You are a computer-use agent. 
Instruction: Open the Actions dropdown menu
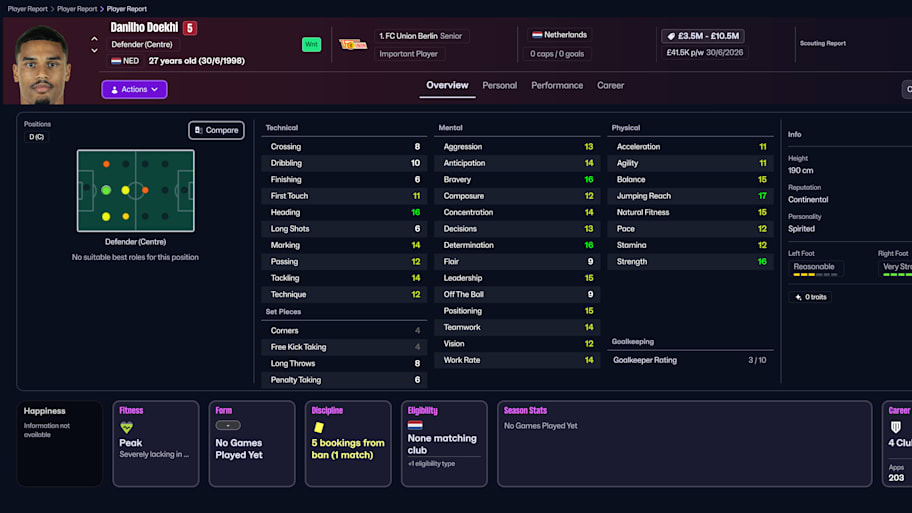[134, 90]
